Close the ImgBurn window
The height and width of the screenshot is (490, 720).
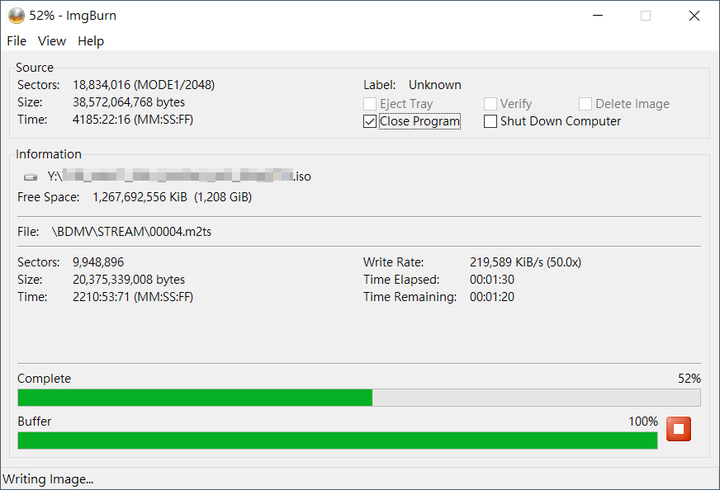click(694, 16)
